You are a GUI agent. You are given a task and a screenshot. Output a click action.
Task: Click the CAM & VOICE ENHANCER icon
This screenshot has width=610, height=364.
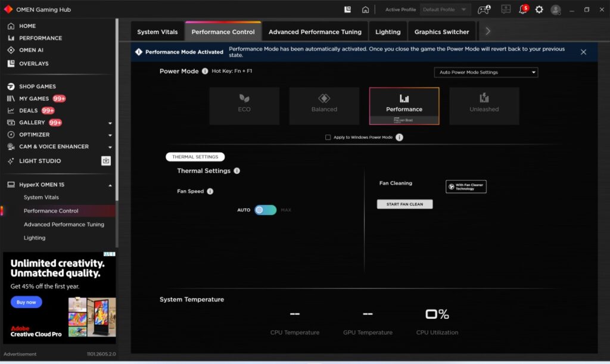pos(11,147)
